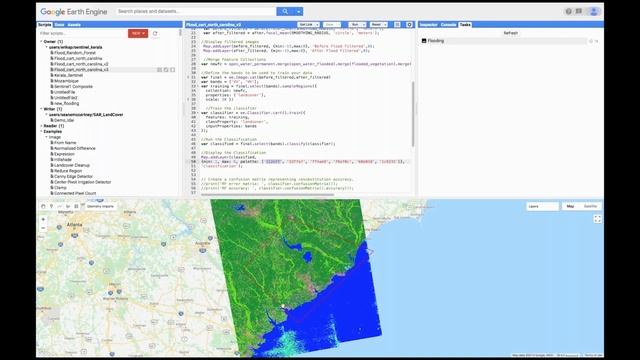
Task: Click the Google Earth Engine logo
Action: point(74,12)
